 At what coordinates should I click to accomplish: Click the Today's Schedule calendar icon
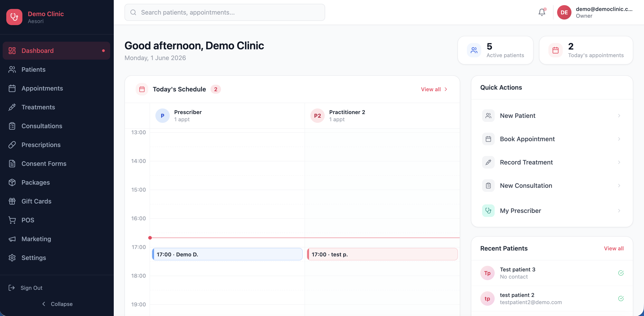pyautogui.click(x=142, y=89)
